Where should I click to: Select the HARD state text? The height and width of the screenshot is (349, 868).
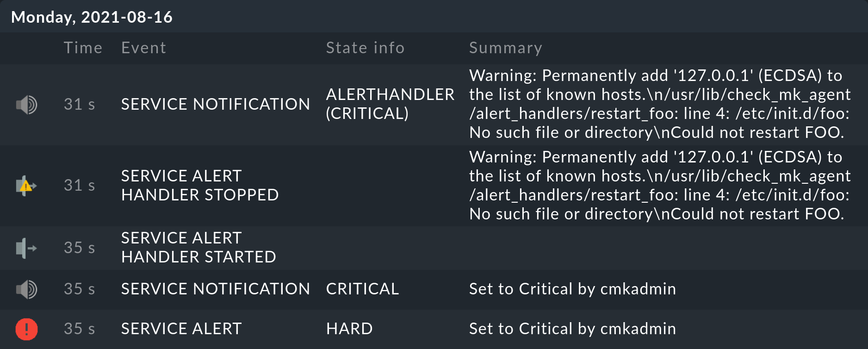(349, 329)
